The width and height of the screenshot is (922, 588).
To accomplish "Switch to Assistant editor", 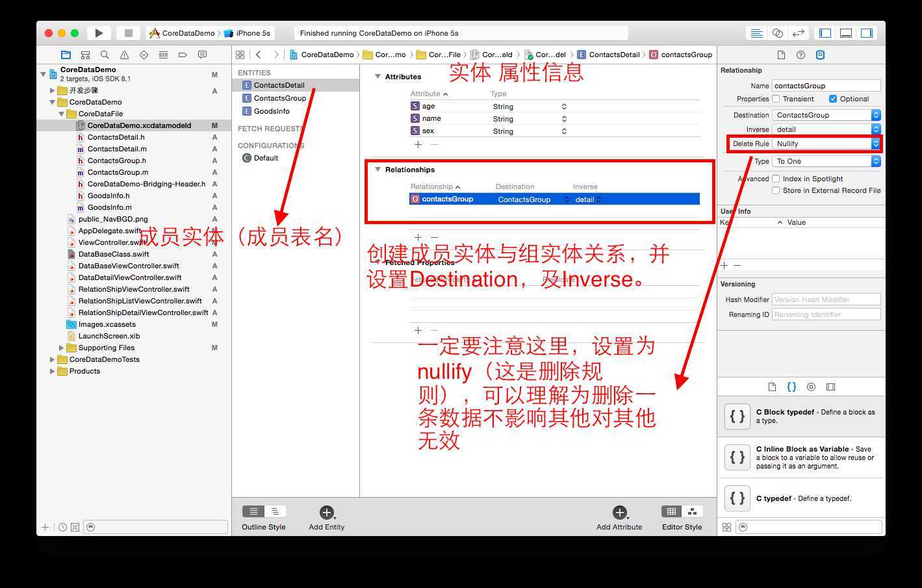I will [778, 33].
